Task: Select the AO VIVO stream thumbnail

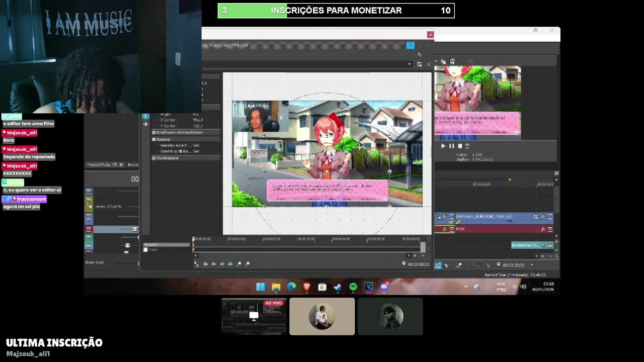Action: [x=254, y=316]
